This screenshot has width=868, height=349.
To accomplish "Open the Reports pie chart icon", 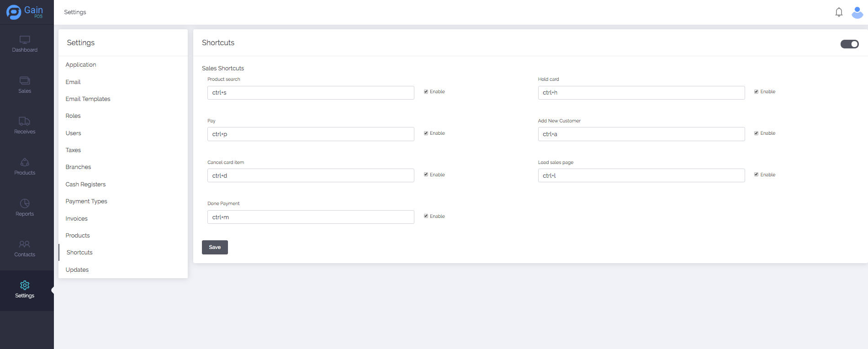I will (25, 203).
